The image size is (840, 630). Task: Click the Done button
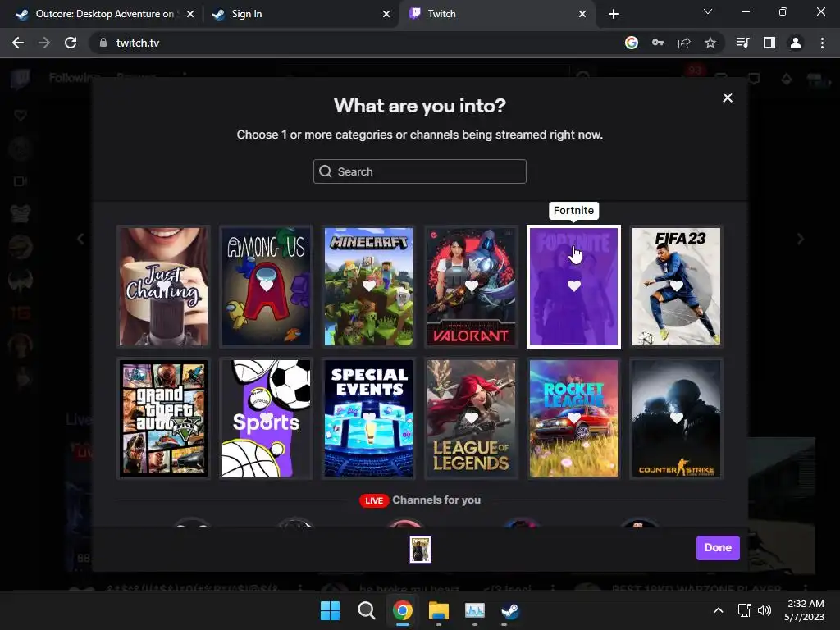click(x=718, y=547)
